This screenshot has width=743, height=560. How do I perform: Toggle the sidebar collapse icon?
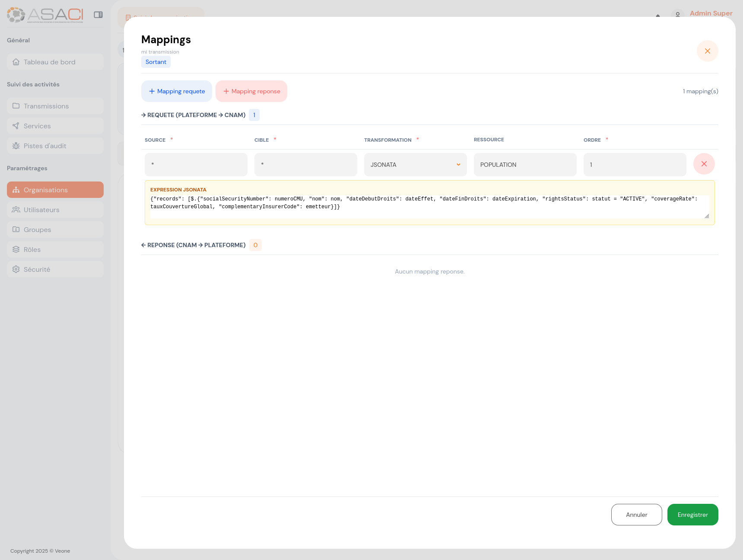coord(98,15)
